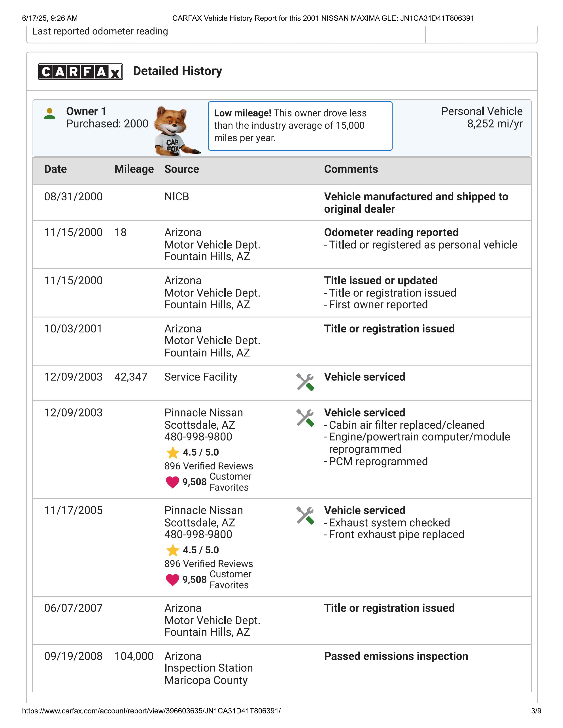Viewport: 563px width, 728px height.
Task: Click the 2005 exhaust service wrench icon
Action: [305, 515]
